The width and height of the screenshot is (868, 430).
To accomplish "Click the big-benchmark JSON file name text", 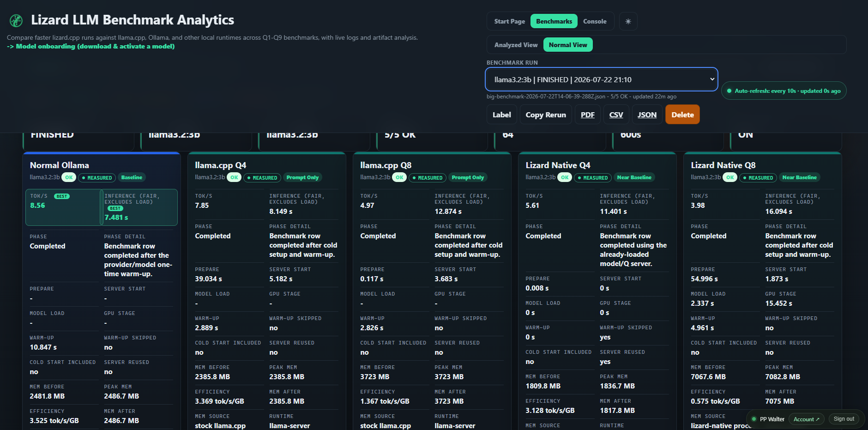I will (546, 97).
